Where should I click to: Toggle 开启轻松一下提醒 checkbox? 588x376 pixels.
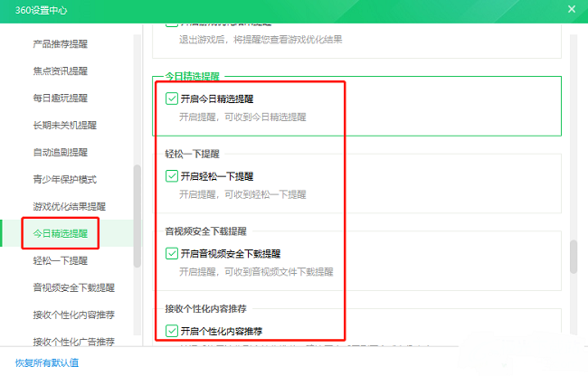(x=172, y=176)
